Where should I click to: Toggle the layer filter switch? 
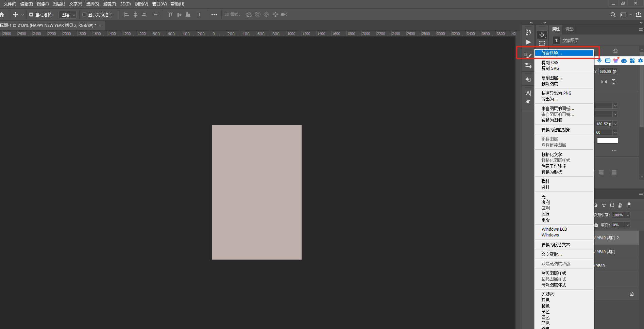[629, 205]
